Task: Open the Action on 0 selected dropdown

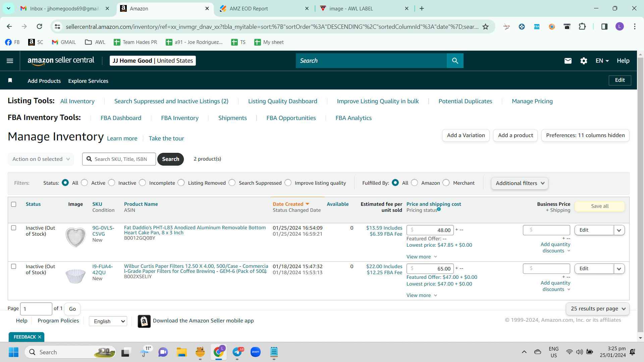Action: (x=41, y=159)
